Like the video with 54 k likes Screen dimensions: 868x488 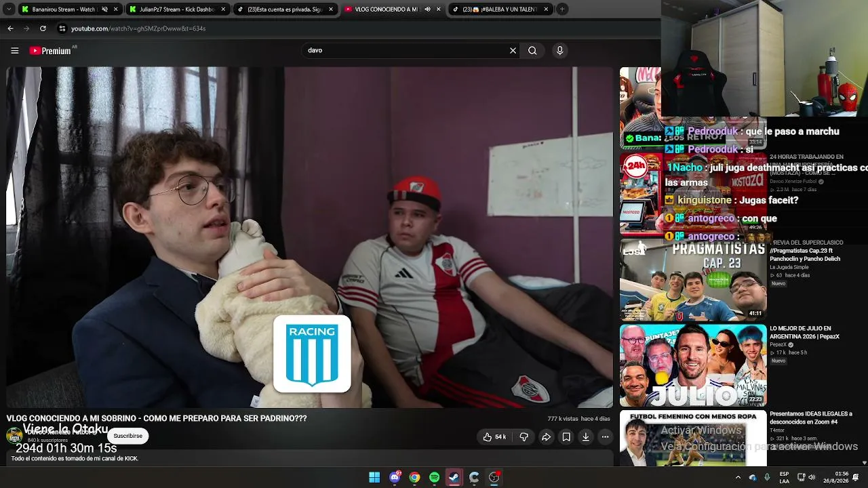(x=494, y=437)
